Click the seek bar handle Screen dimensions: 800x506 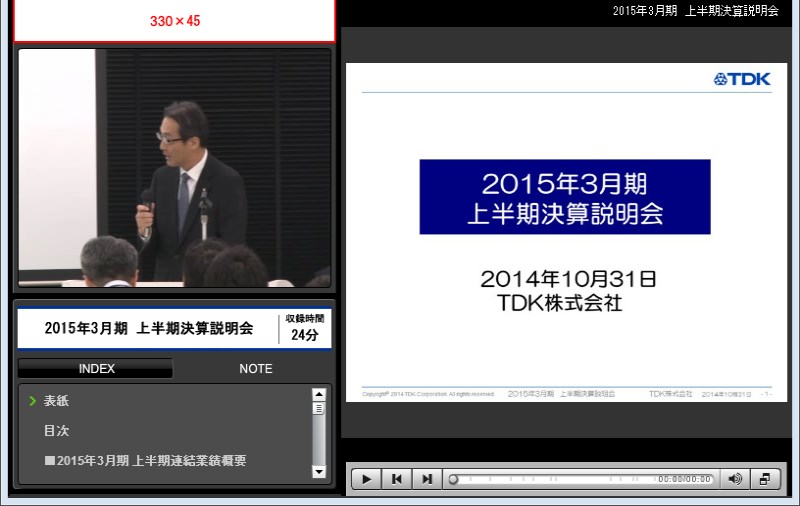coord(453,479)
